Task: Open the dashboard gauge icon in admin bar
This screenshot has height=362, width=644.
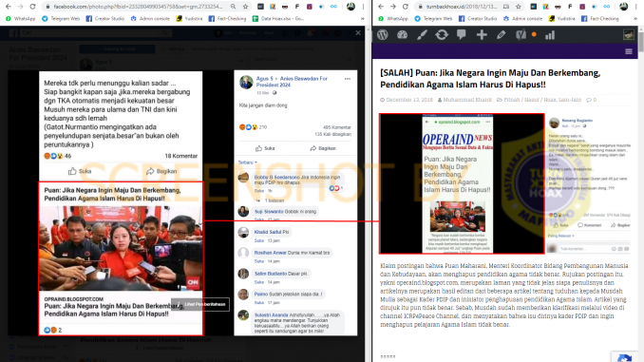Action: click(x=402, y=35)
